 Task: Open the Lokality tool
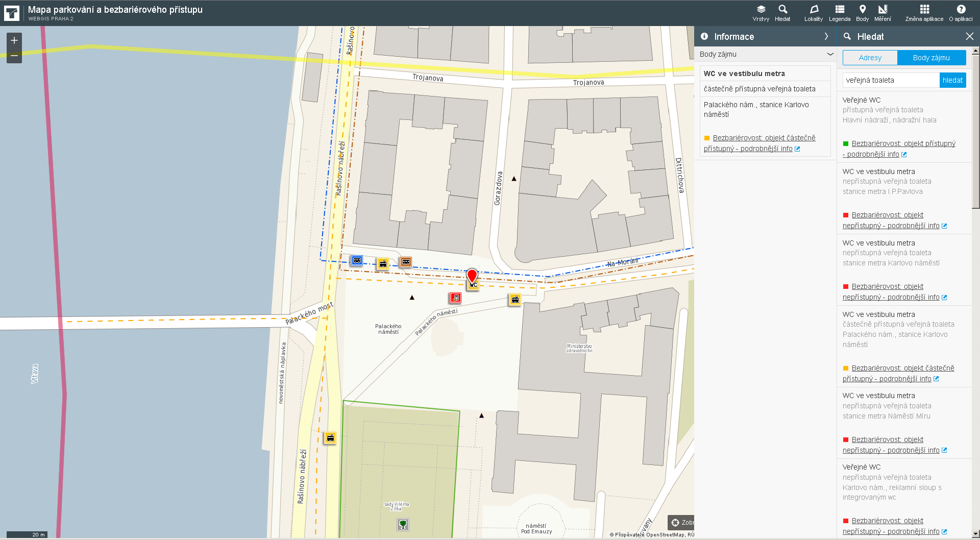coord(814,13)
